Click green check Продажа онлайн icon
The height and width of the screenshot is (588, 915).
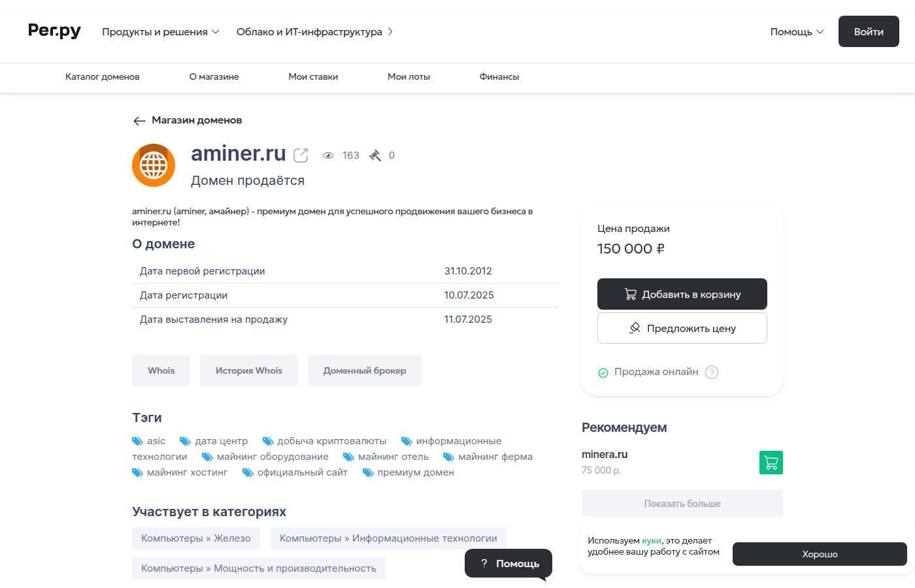[603, 372]
